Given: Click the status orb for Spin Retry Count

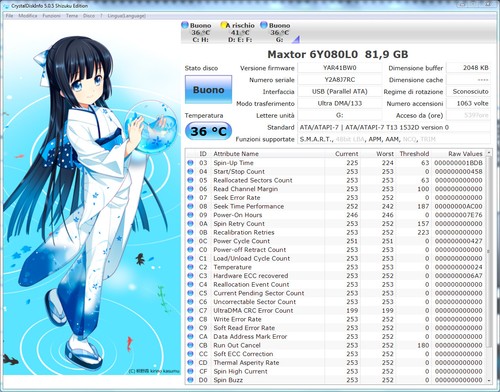Looking at the screenshot, I should coord(190,223).
